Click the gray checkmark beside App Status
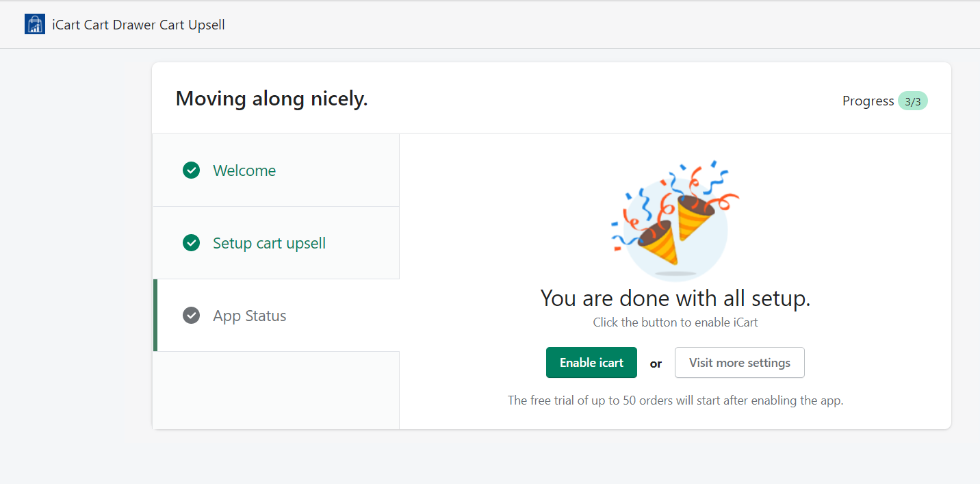Image resolution: width=980 pixels, height=484 pixels. (191, 316)
